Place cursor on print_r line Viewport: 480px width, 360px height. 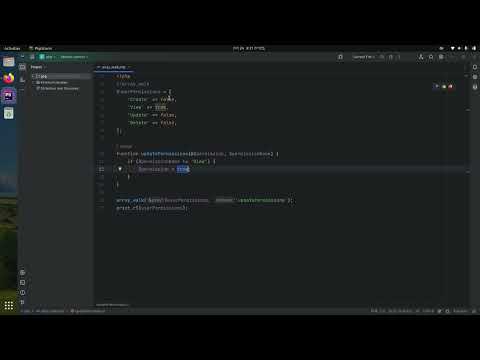pos(152,208)
